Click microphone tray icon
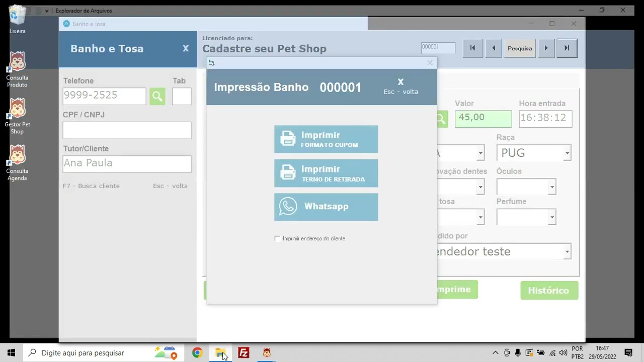The width and height of the screenshot is (644, 362). [x=518, y=353]
